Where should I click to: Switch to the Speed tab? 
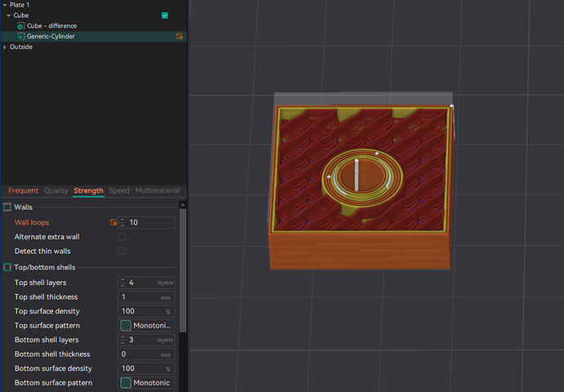[x=119, y=190]
